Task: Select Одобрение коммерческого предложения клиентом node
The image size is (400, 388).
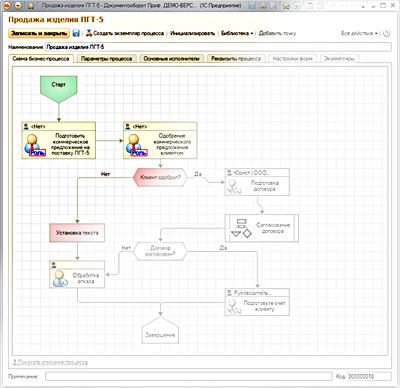Action: coord(160,140)
